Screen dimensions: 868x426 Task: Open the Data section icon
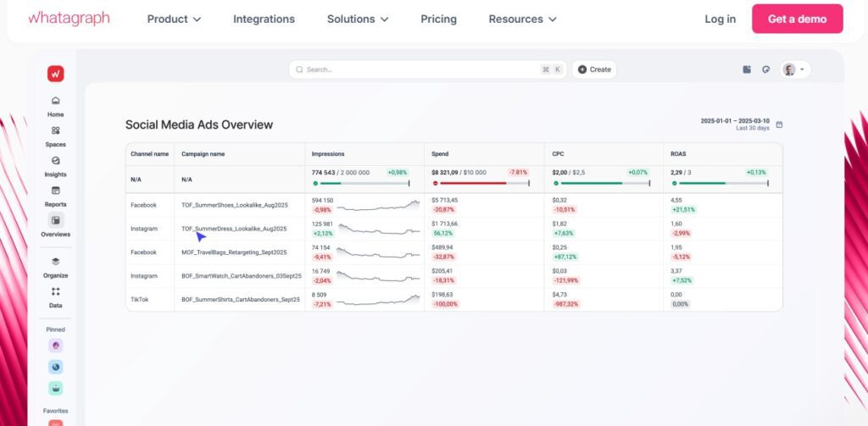[55, 292]
